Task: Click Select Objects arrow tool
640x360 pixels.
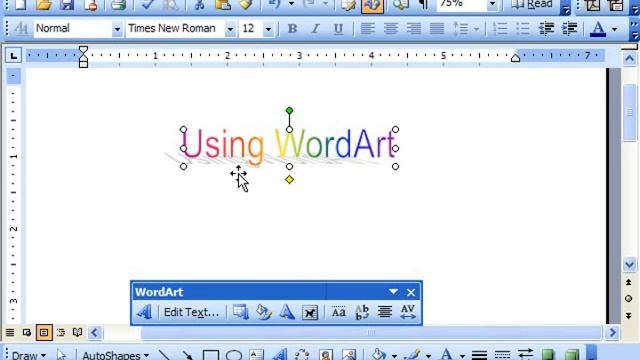Action: [x=61, y=355]
